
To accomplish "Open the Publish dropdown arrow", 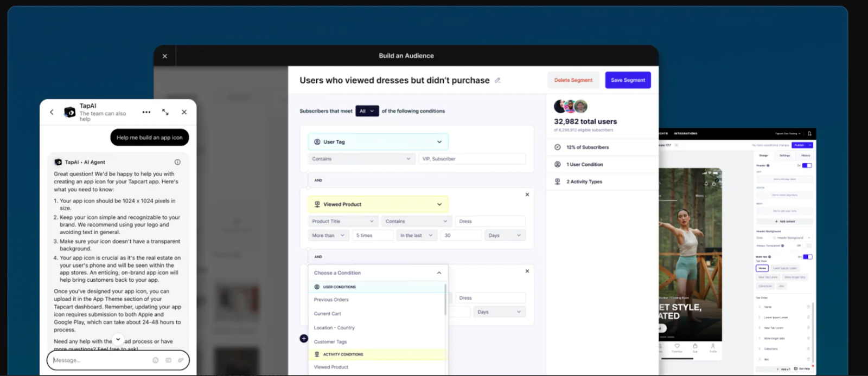I will point(810,145).
